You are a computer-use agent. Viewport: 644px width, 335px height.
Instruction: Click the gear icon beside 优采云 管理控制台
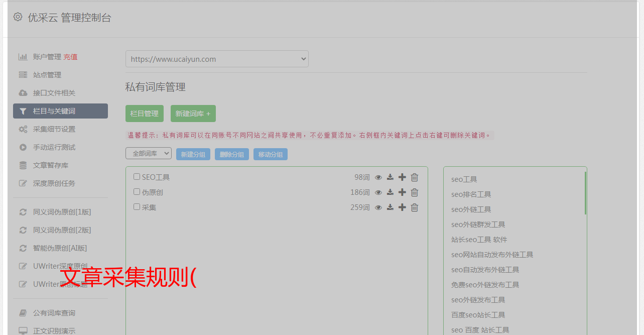tap(18, 17)
